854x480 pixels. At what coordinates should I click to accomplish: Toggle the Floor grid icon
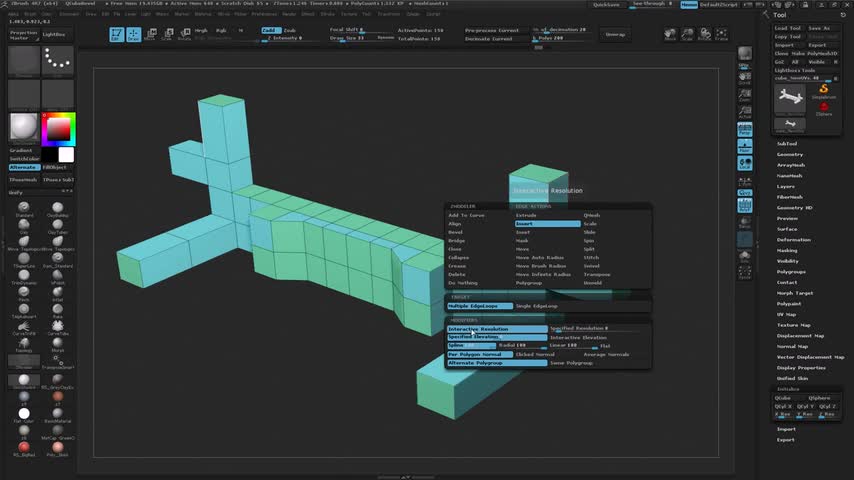click(745, 146)
